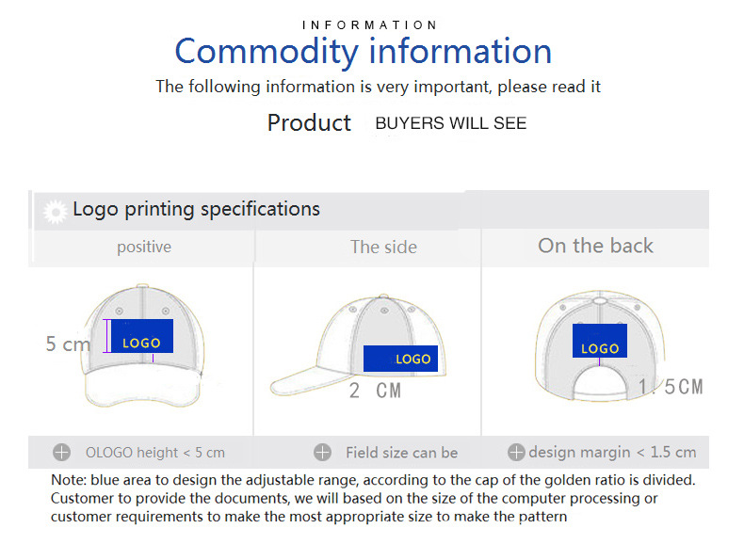Click the BUYERS WILL SEE text
Image resolution: width=744 pixels, height=560 pixels.
451,123
